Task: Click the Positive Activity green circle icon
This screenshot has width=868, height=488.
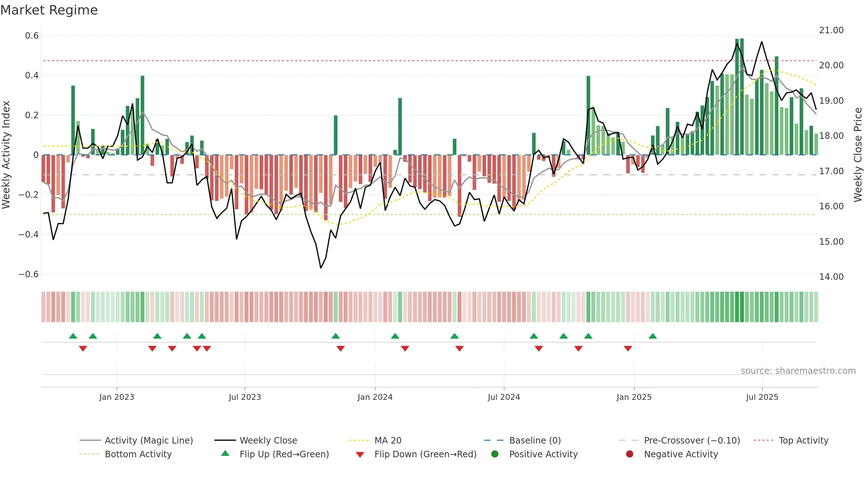Action: pos(495,454)
